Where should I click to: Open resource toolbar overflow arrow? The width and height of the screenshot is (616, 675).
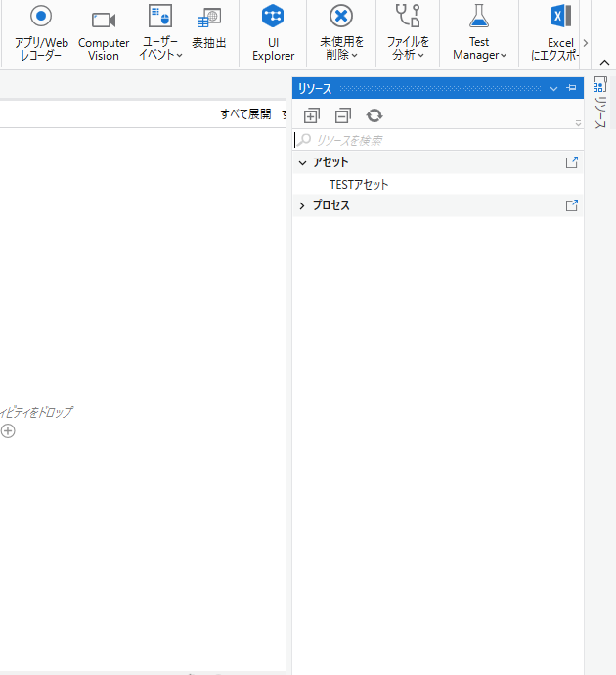(x=578, y=123)
